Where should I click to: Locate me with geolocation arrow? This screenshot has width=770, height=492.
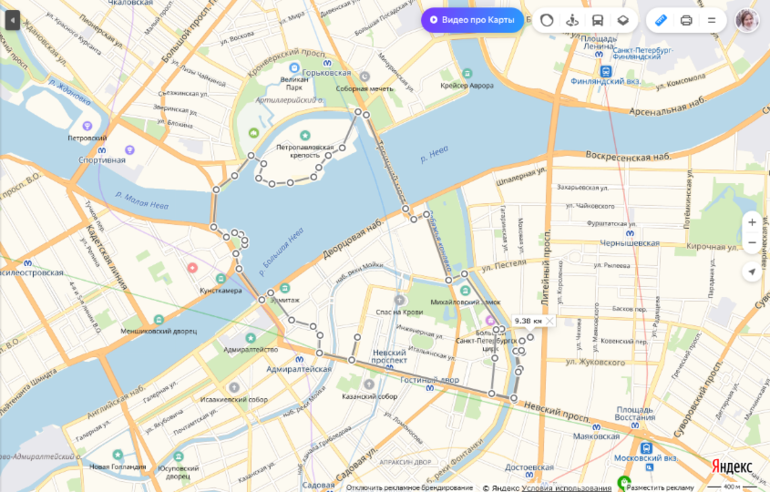tap(752, 271)
